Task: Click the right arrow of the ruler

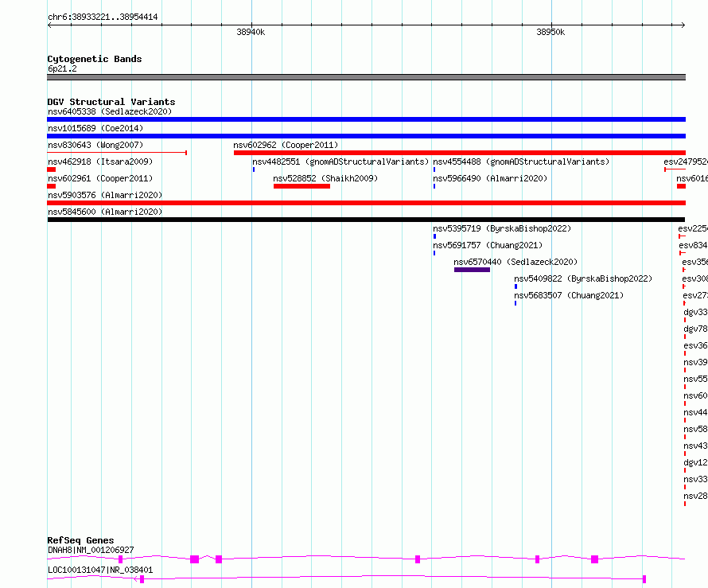Action: tap(683, 25)
